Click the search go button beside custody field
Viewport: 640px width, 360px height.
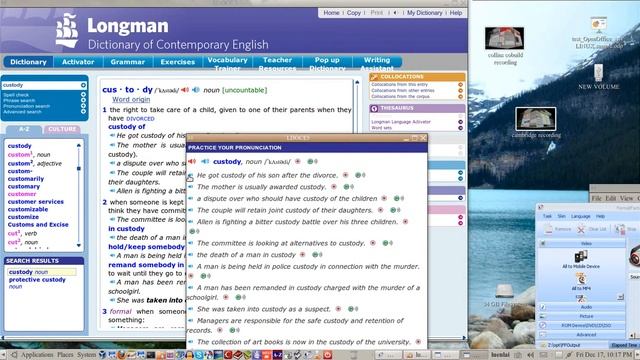(83, 85)
